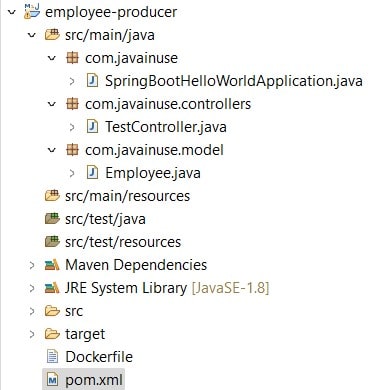Expand Employee.java members
Screen dimensions: 387x390
(72, 173)
